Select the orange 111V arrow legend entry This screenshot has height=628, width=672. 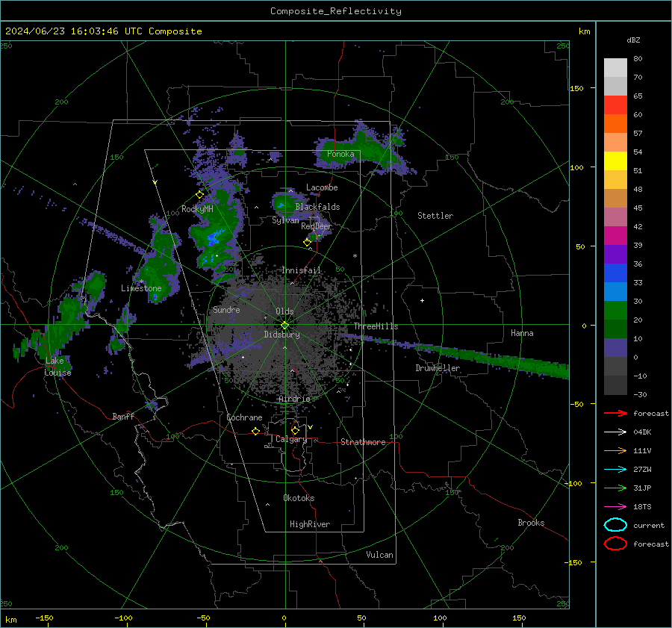(615, 450)
